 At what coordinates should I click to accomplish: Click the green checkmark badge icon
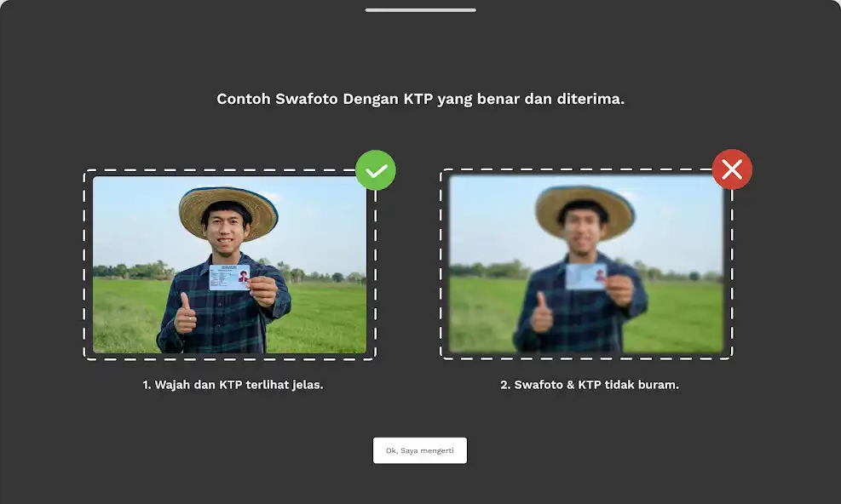[x=376, y=170]
